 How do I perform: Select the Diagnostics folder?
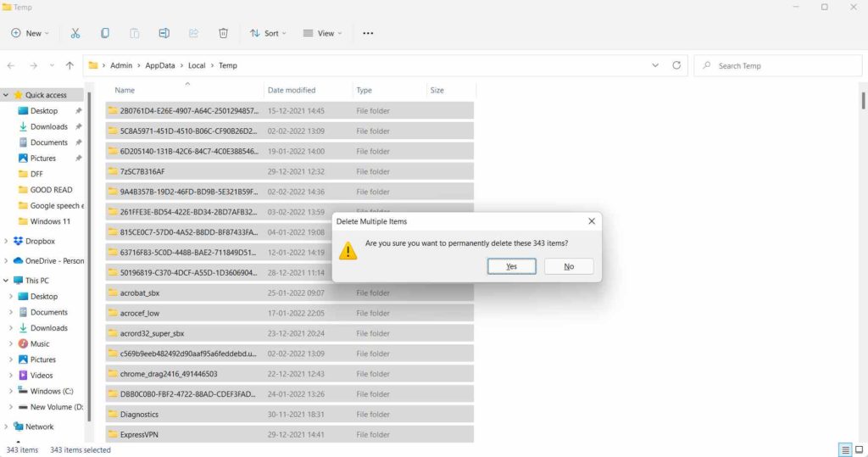pos(290,415)
